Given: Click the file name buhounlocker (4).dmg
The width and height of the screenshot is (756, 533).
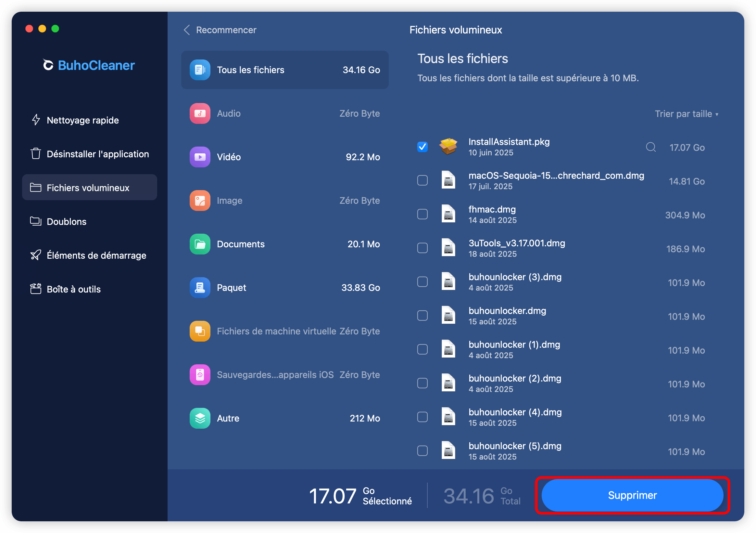Looking at the screenshot, I should (515, 412).
